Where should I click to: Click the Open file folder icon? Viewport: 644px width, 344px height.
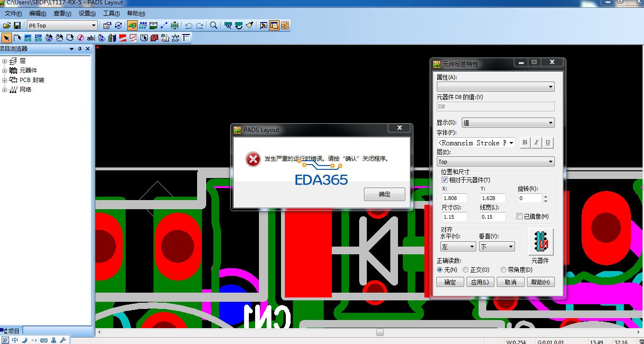7,25
